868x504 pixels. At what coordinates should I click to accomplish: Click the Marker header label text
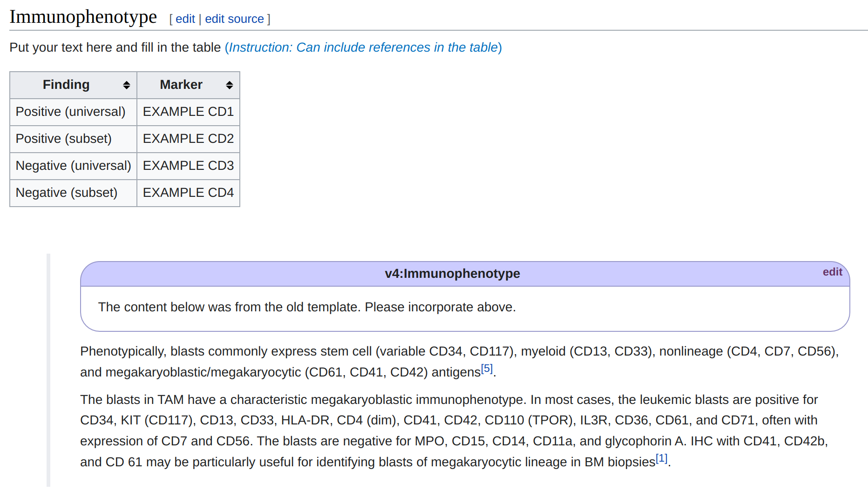click(181, 85)
